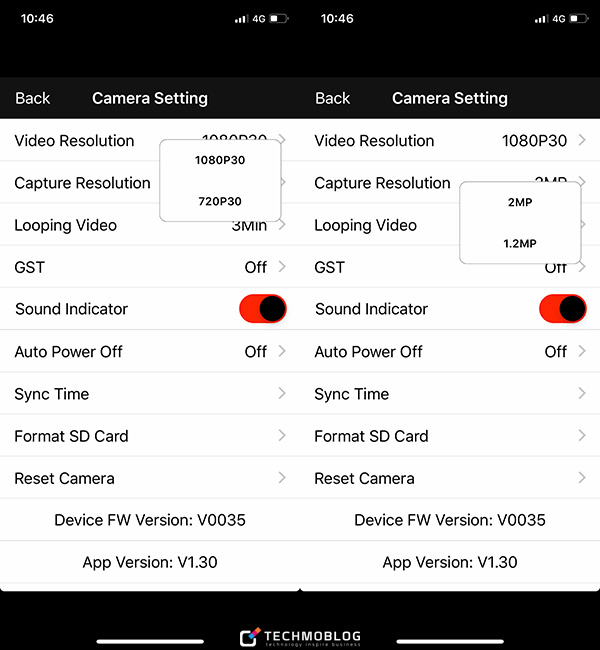Toggle Sound Indicator switch on left screen
This screenshot has height=650, width=600.
[x=263, y=309]
